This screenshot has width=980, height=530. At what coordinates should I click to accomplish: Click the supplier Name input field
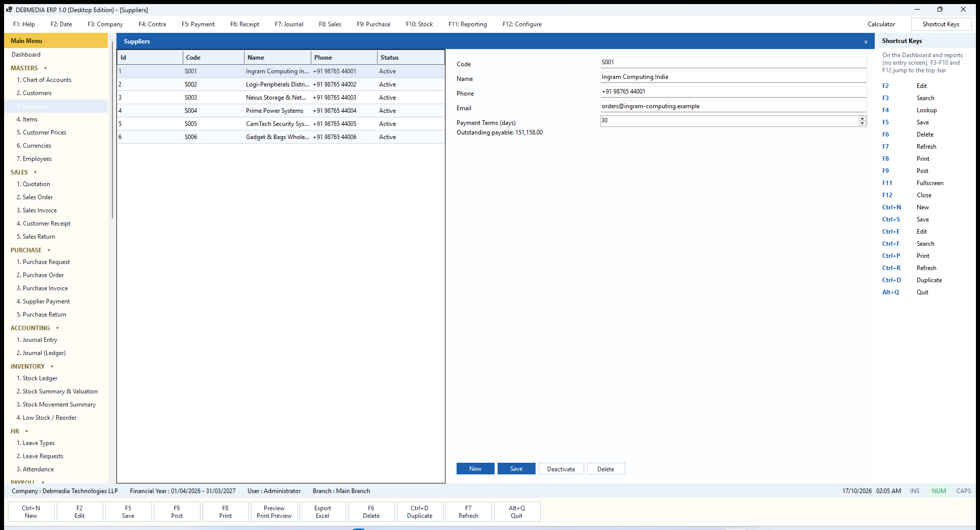[733, 77]
